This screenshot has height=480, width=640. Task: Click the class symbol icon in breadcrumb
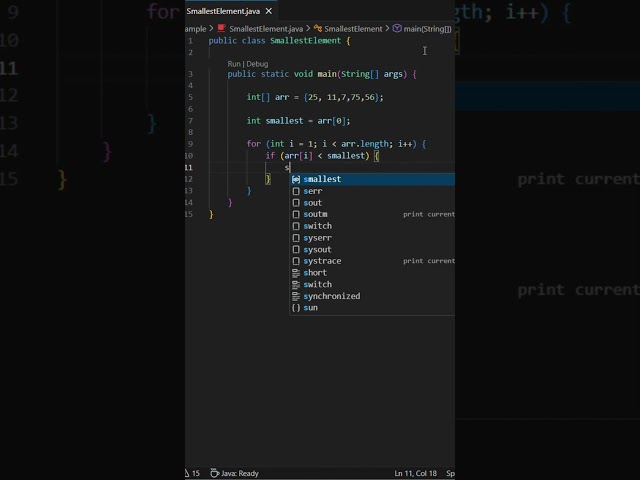pyautogui.click(x=318, y=29)
